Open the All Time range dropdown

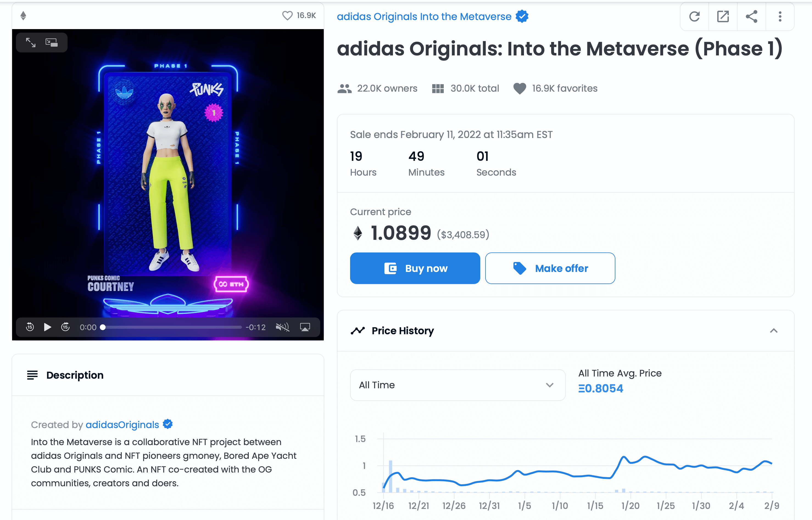tap(457, 385)
